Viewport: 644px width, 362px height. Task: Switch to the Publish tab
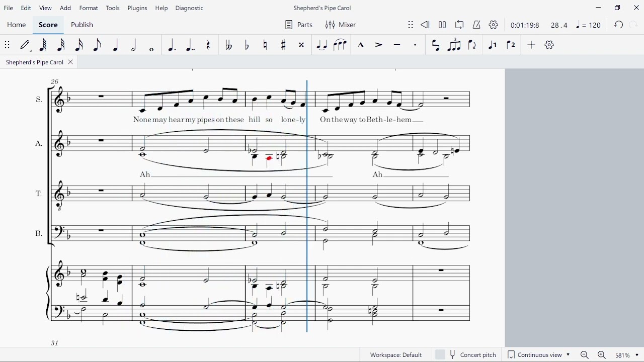point(82,25)
